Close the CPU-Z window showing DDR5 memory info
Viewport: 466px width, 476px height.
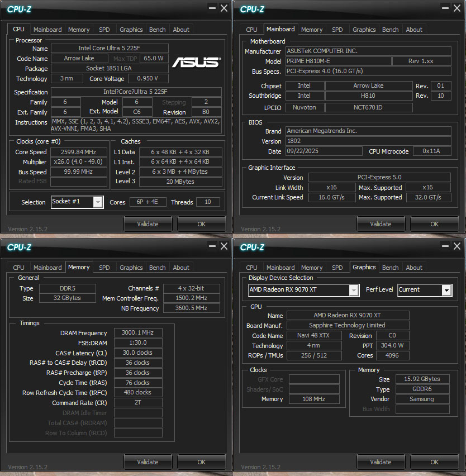224,246
